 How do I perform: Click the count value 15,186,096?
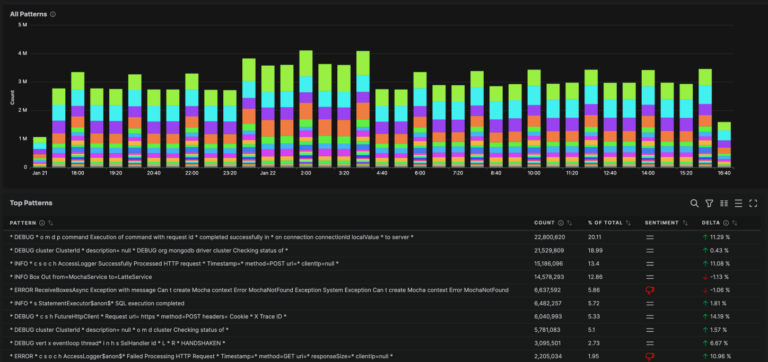[549, 264]
